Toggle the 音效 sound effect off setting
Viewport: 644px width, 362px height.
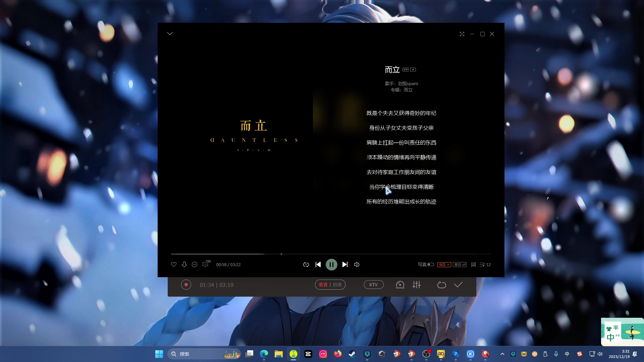460,264
